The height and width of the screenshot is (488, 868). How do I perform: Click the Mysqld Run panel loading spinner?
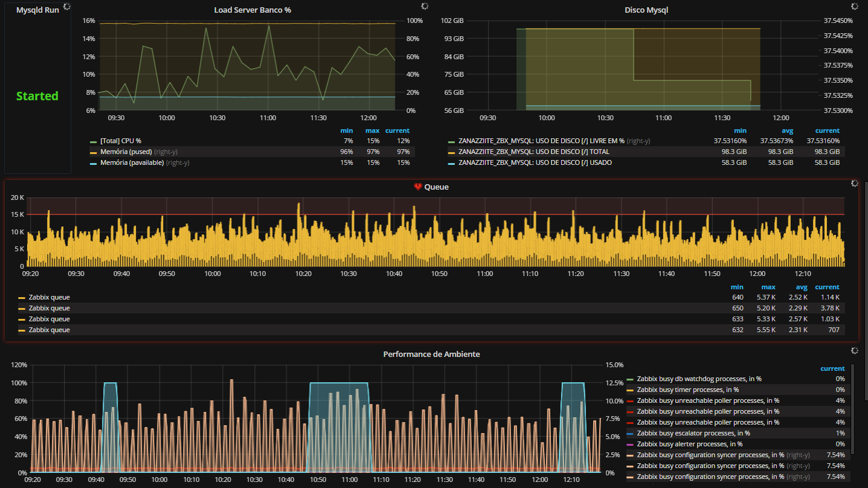(x=67, y=6)
